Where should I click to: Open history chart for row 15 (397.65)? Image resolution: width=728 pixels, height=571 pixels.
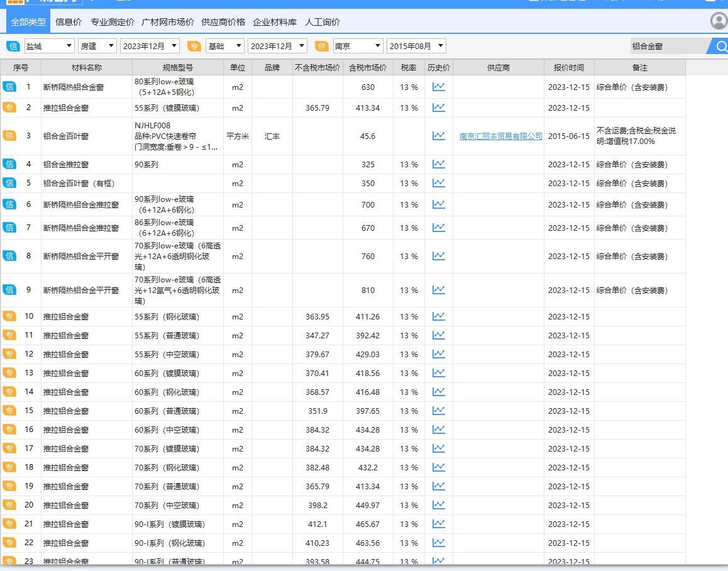(439, 411)
